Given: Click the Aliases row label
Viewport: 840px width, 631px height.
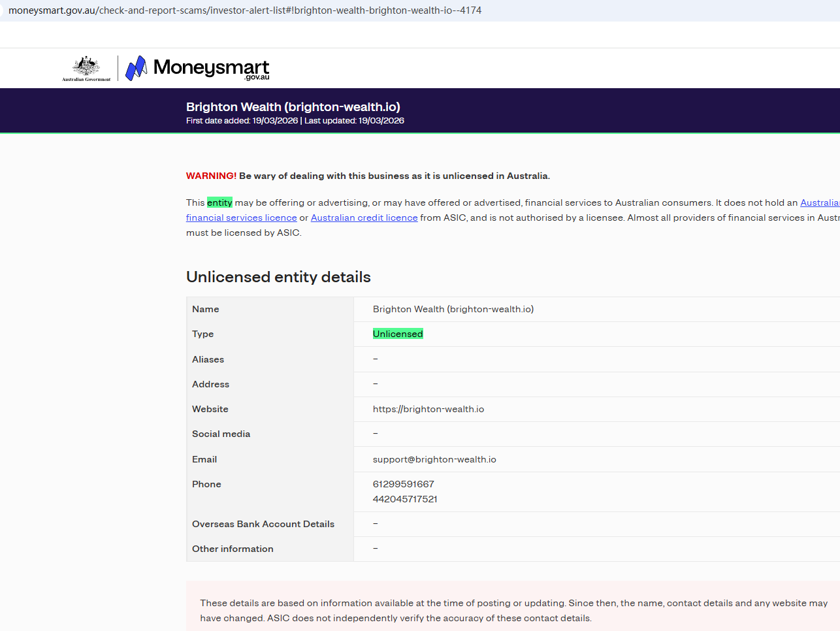Looking at the screenshot, I should click(208, 359).
